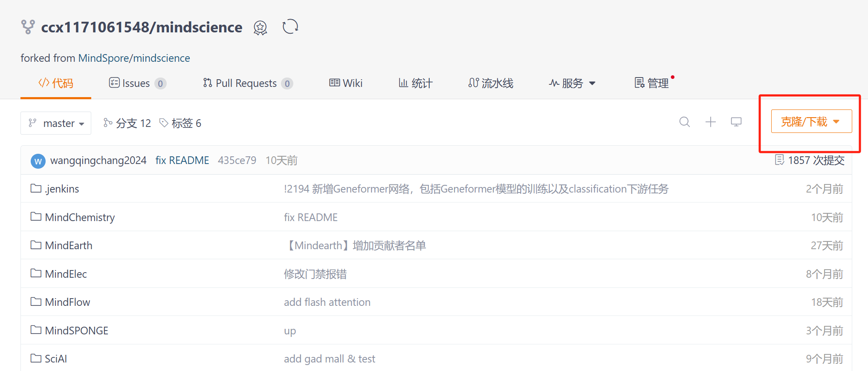
Task: Open the SciAI folder
Action: 56,359
